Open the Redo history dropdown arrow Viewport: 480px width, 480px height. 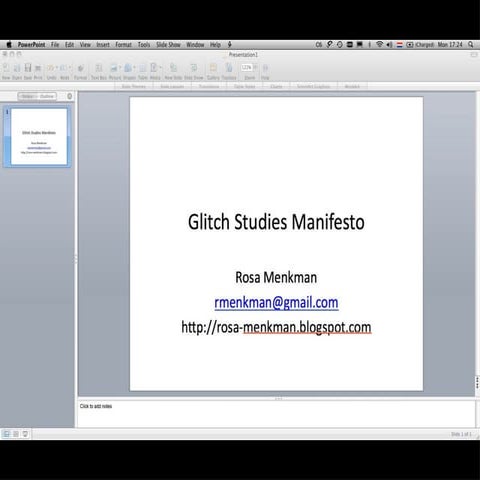pos(70,68)
